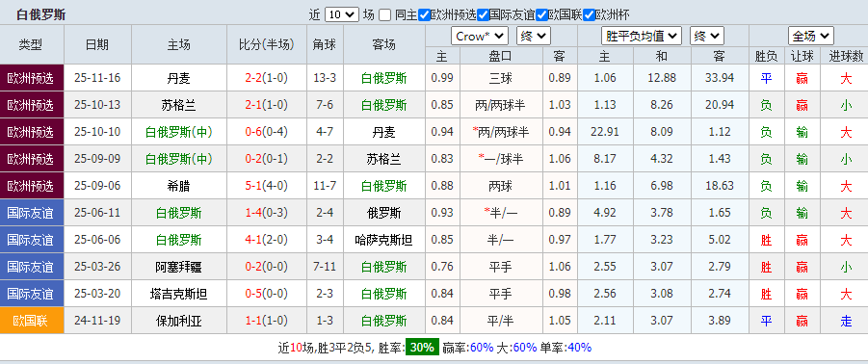Screen dimensions: 868x364
Task: Click corner count 13-3
Action: click(x=325, y=79)
